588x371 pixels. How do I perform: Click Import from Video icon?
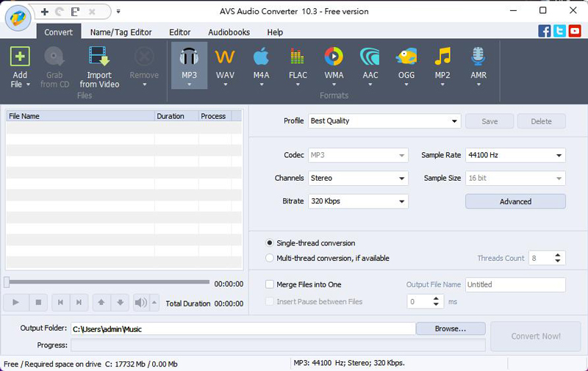point(99,57)
